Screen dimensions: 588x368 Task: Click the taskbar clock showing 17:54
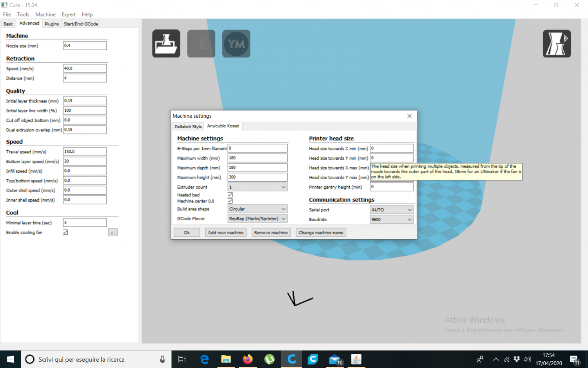549,359
